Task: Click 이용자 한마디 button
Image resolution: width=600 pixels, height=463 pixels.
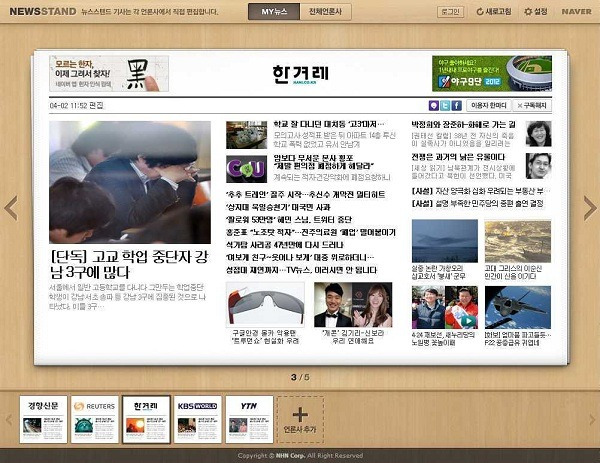Action: pyautogui.click(x=489, y=105)
